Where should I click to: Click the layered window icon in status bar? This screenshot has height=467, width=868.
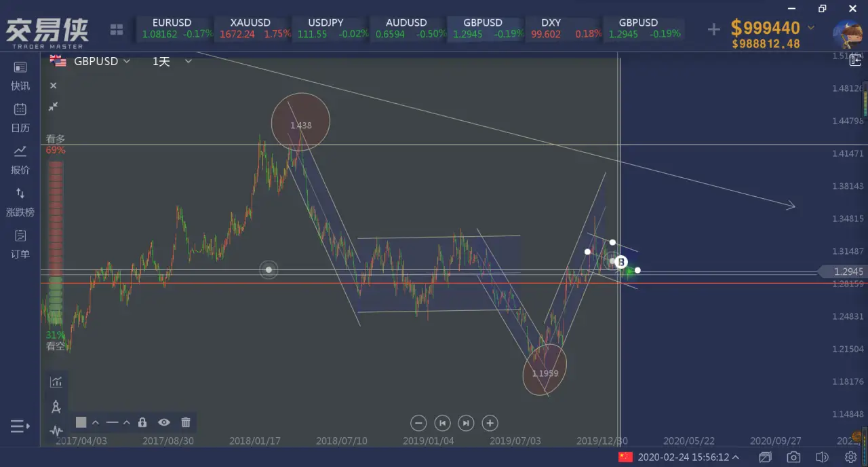pyautogui.click(x=765, y=457)
